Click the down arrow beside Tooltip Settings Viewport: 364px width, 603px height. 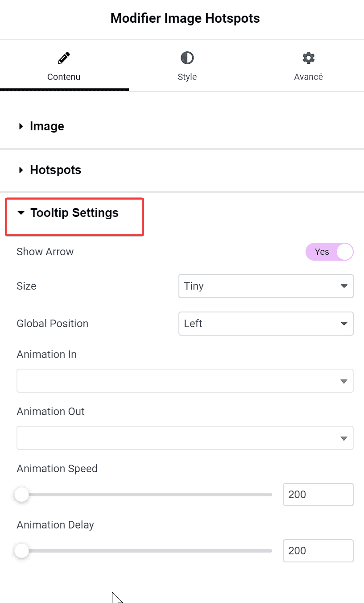coord(21,213)
